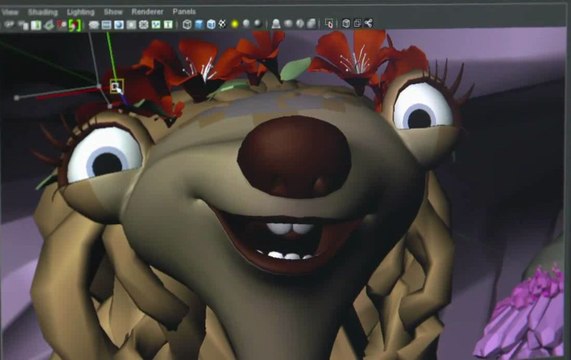The image size is (571, 360).
Task: Toggle the gate mask icon
Action: click(131, 24)
